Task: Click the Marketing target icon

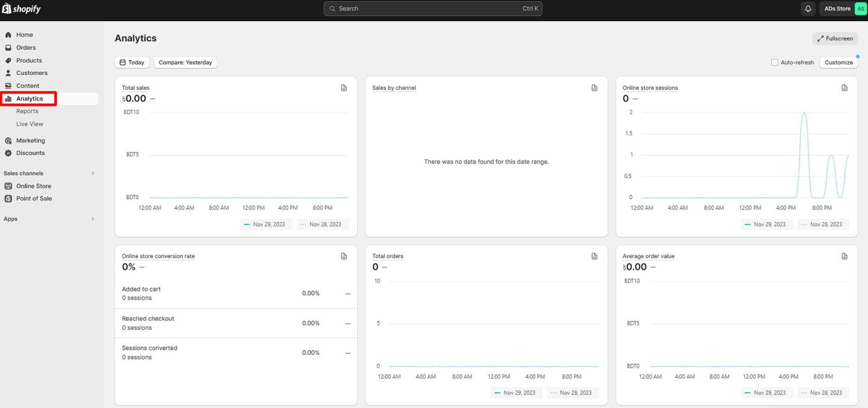Action: (x=9, y=141)
